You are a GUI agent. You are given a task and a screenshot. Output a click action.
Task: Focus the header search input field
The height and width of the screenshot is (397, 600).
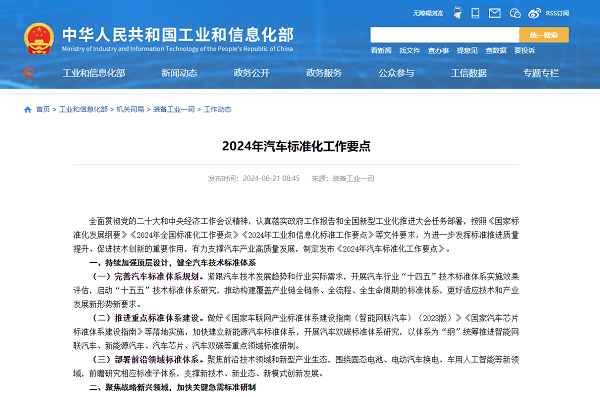[x=445, y=35]
